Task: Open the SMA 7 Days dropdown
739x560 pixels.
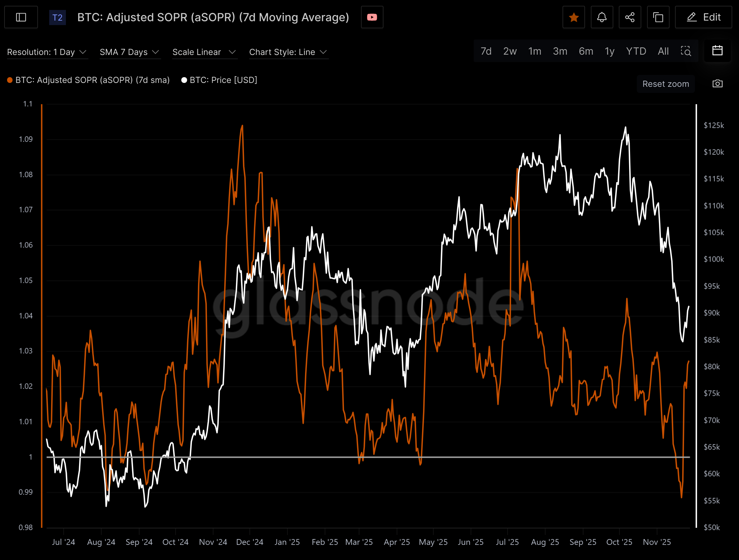Action: coord(130,52)
